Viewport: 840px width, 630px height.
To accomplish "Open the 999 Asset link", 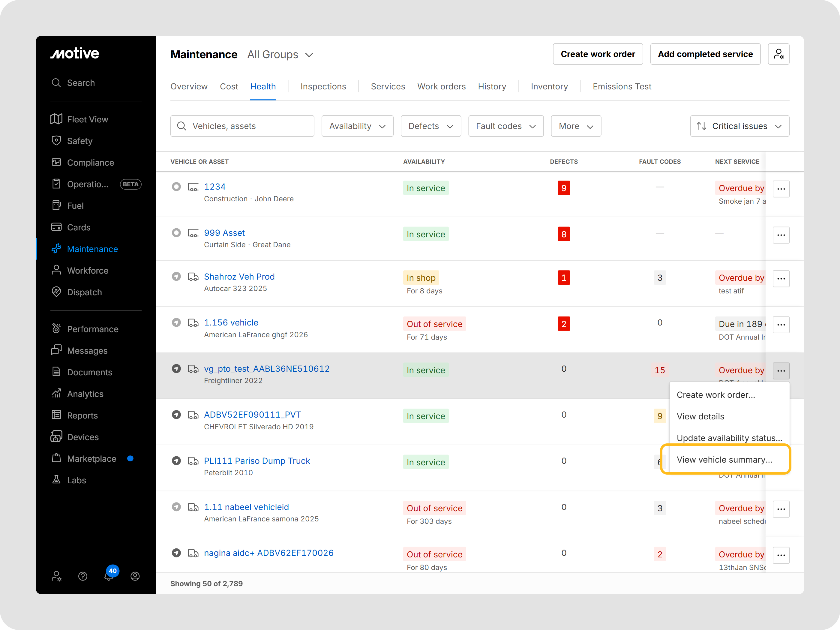I will pos(224,233).
